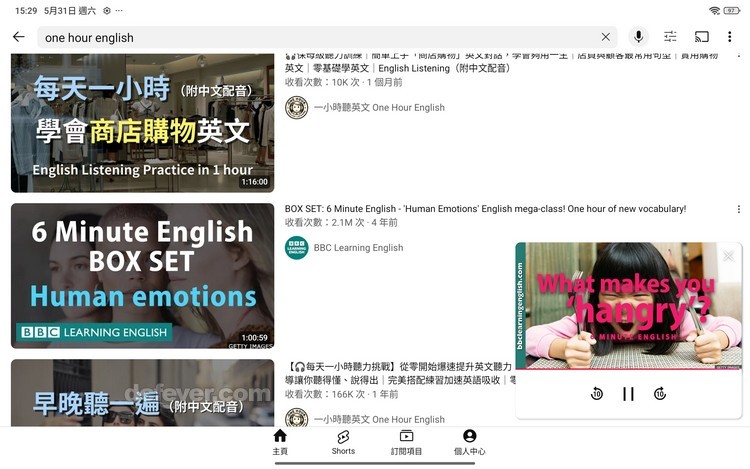
Task: Go to the 主頁 home tab
Action: coord(280,442)
